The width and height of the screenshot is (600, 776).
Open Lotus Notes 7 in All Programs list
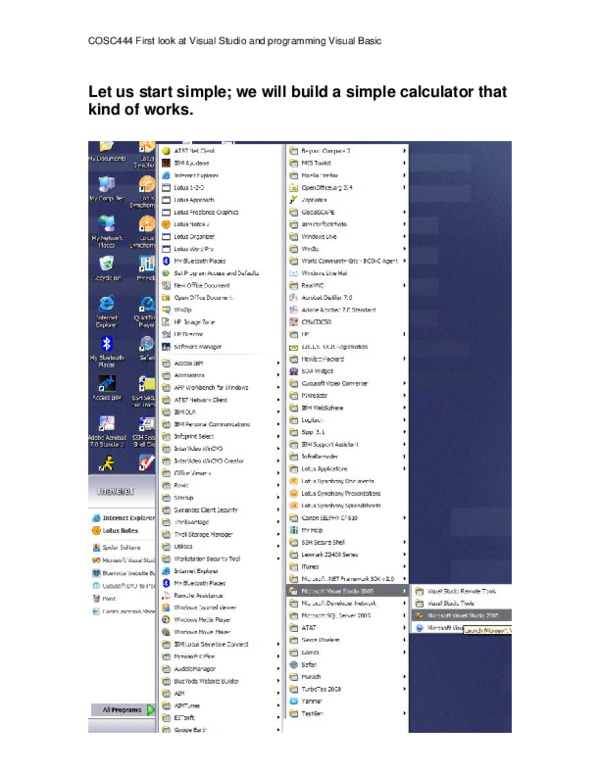(186, 224)
